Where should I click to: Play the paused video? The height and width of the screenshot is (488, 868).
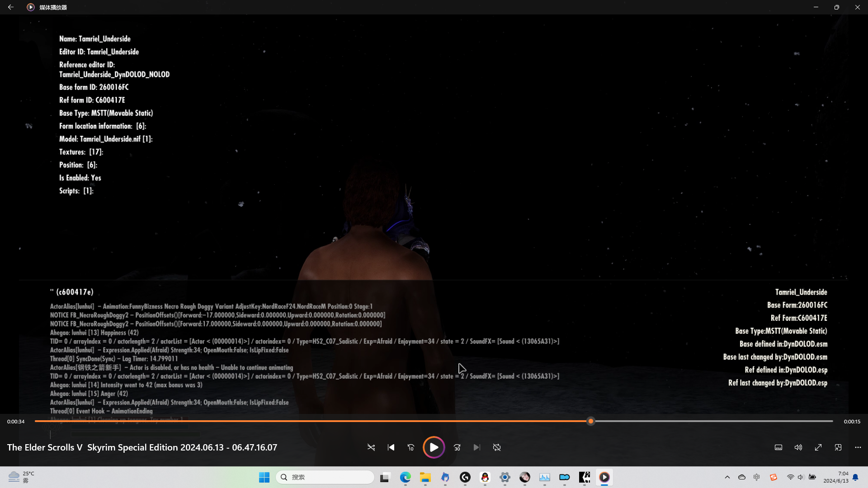point(434,447)
